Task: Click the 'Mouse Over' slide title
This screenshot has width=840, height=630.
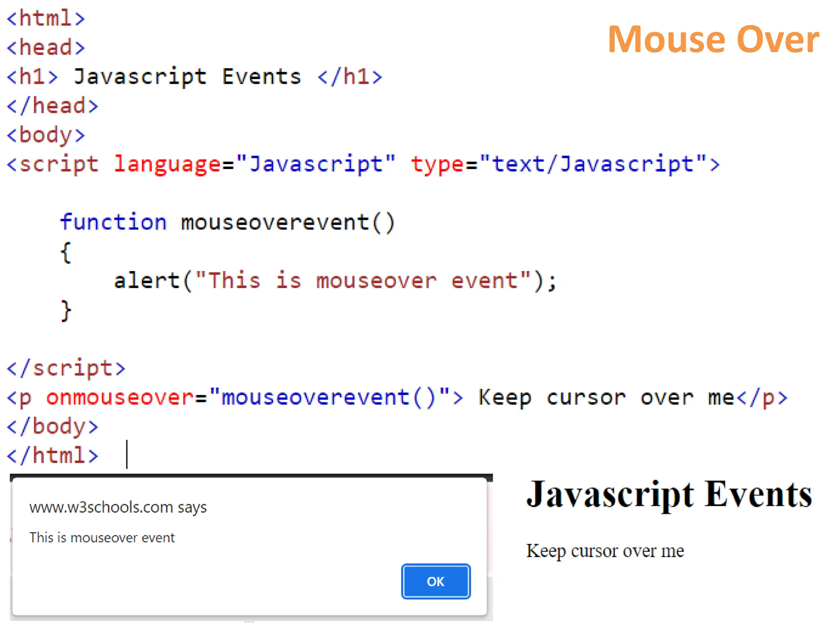Action: click(713, 39)
